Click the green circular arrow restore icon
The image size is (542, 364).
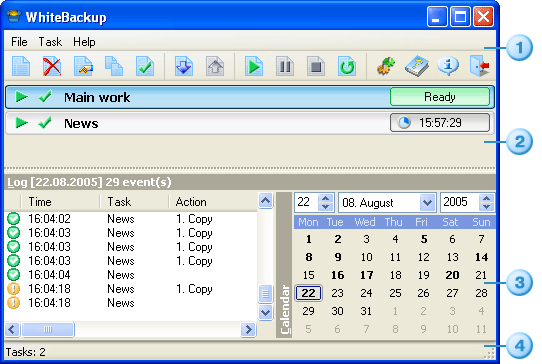click(347, 66)
